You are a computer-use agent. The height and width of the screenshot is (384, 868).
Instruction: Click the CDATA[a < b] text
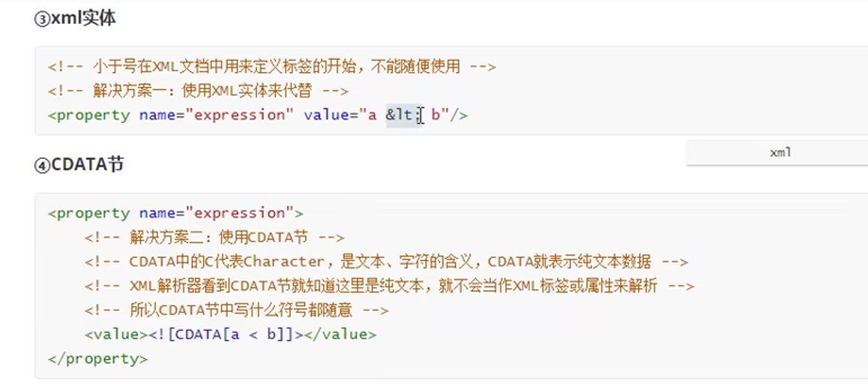click(x=234, y=334)
